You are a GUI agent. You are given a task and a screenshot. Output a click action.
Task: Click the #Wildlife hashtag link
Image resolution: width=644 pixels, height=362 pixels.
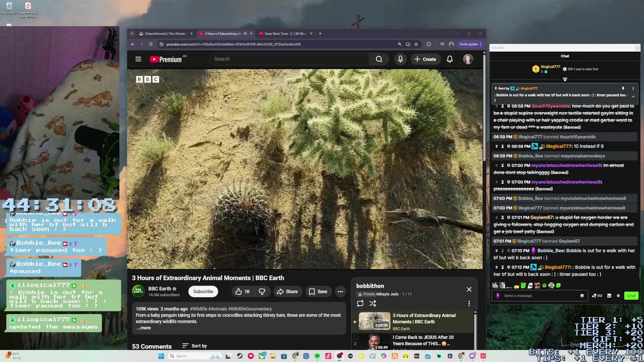198,309
